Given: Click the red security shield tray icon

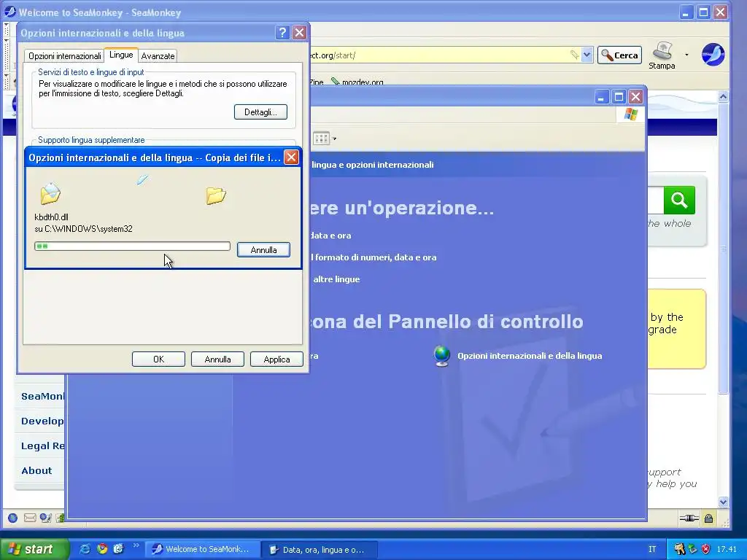Looking at the screenshot, I should [x=706, y=549].
